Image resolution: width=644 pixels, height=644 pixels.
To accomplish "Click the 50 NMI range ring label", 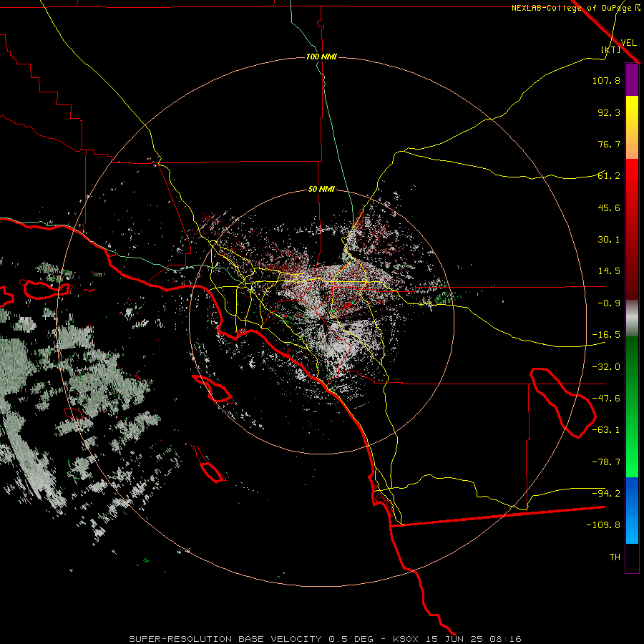I will pyautogui.click(x=321, y=190).
